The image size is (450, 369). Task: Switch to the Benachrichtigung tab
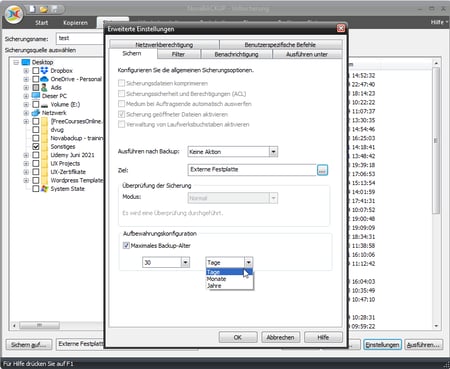click(237, 54)
